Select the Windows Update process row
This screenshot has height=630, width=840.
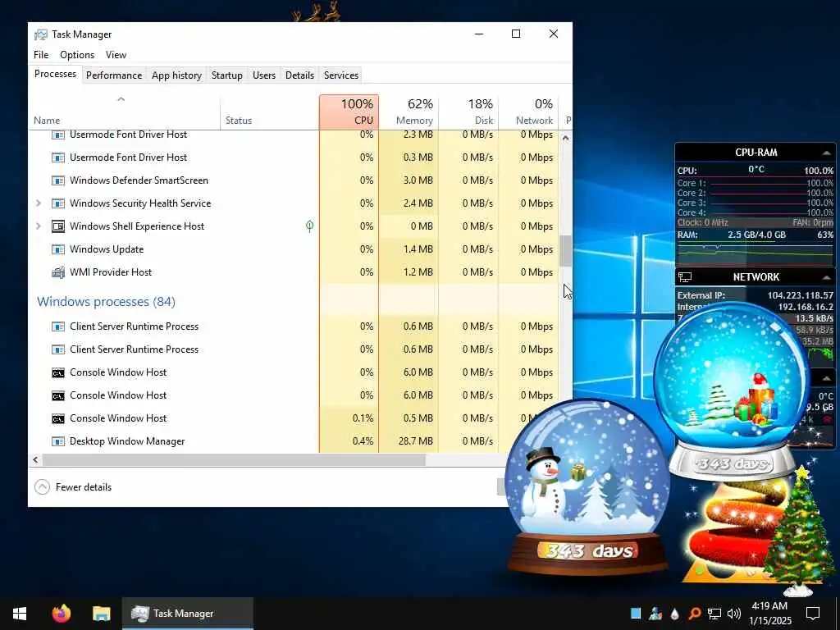(294, 249)
